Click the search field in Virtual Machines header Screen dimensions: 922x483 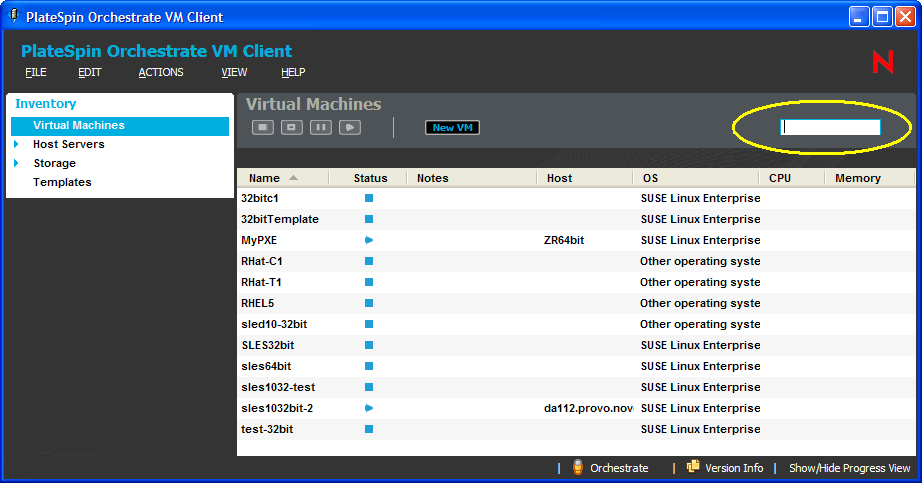tap(830, 127)
